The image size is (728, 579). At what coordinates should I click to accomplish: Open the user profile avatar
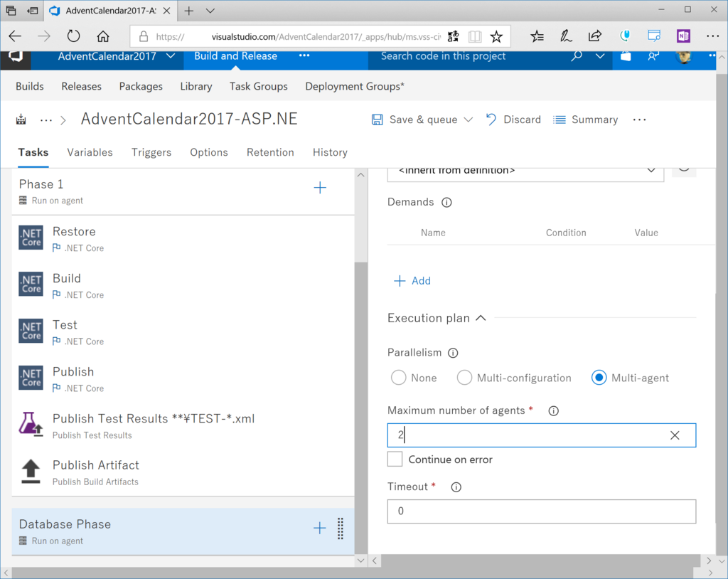(683, 57)
